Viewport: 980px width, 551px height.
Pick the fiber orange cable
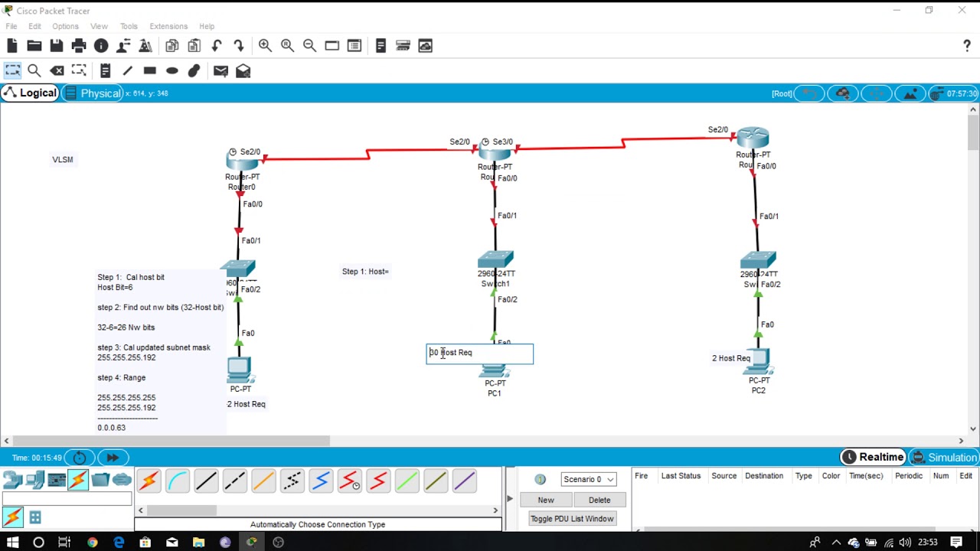tap(263, 481)
